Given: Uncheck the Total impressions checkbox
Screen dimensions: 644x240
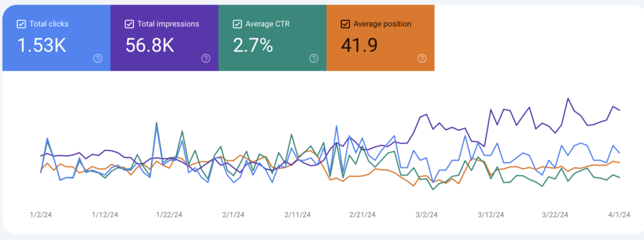Looking at the screenshot, I should pyautogui.click(x=129, y=25).
